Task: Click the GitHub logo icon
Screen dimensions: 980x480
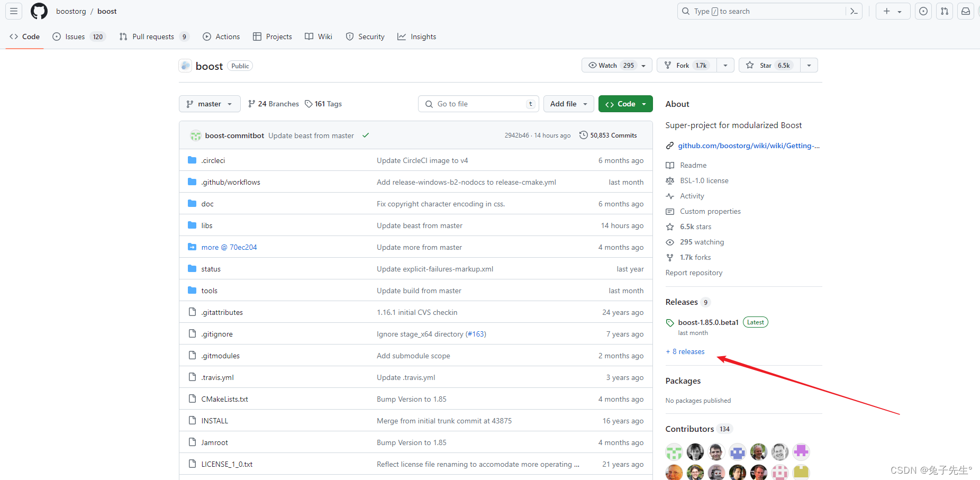Action: tap(39, 11)
